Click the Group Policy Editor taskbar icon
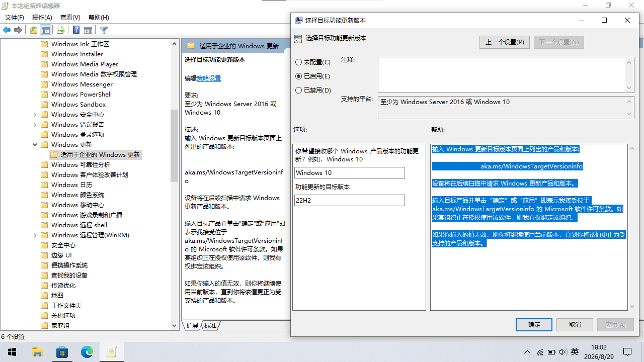Image resolution: width=644 pixels, height=362 pixels. click(x=111, y=352)
